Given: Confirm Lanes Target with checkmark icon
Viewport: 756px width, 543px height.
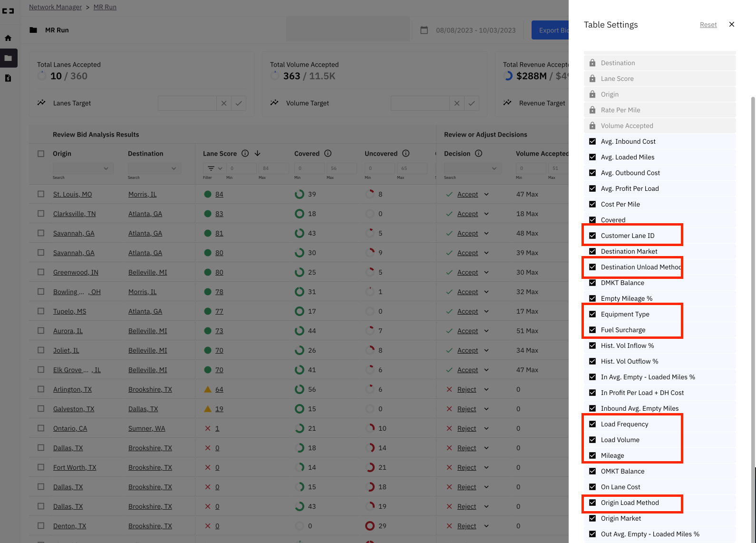Looking at the screenshot, I should point(239,103).
